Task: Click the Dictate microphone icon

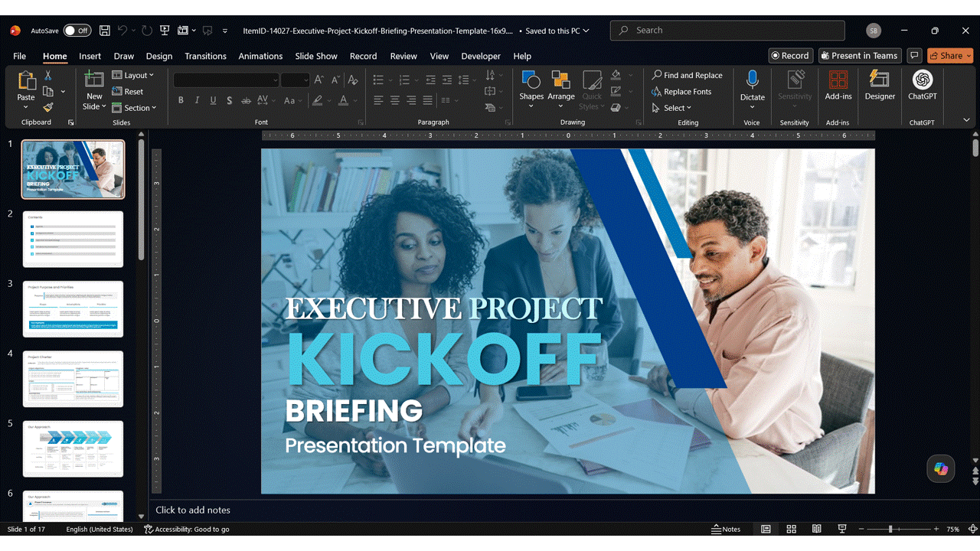Action: tap(753, 80)
